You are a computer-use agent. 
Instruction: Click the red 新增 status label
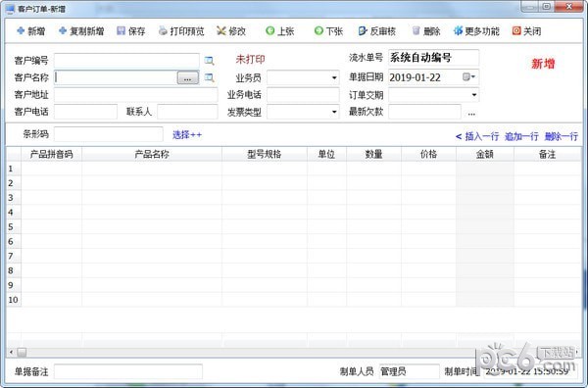tap(543, 64)
